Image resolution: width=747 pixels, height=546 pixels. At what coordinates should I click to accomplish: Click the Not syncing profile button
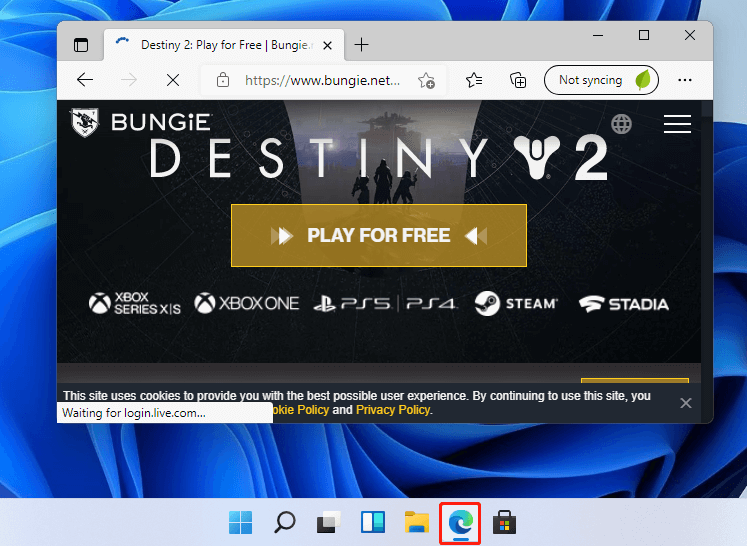click(601, 80)
